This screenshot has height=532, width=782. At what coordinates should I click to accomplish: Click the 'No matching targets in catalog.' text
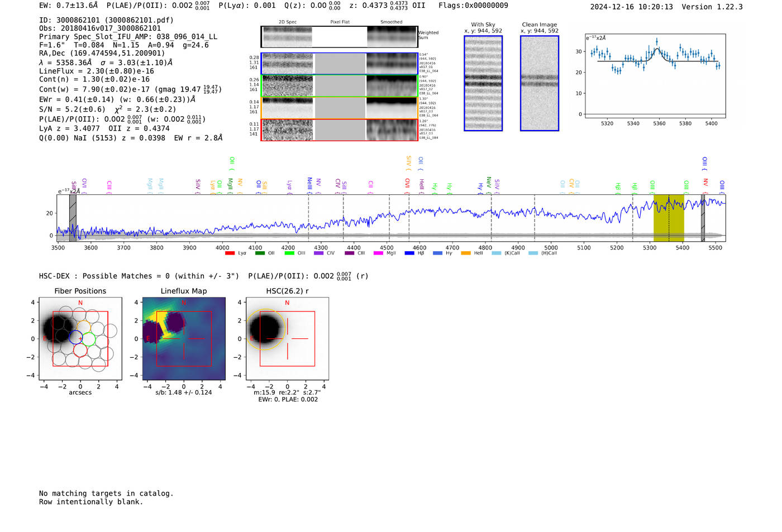[106, 493]
